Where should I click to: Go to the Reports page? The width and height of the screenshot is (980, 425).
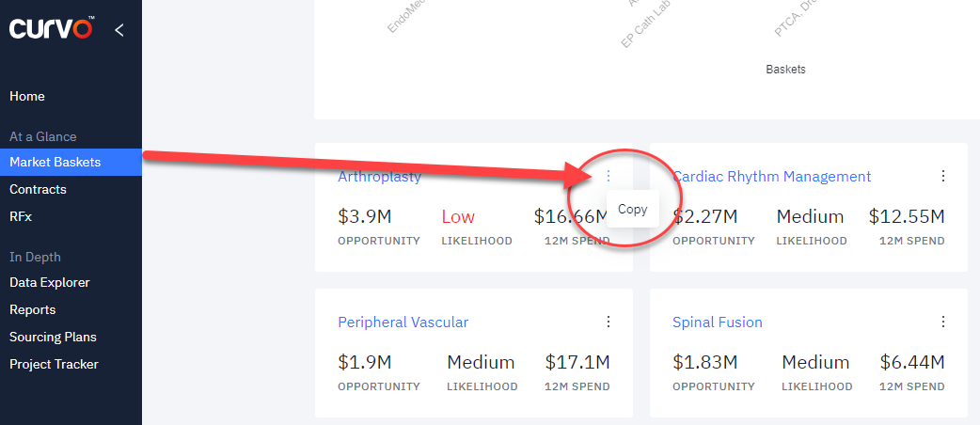(32, 309)
